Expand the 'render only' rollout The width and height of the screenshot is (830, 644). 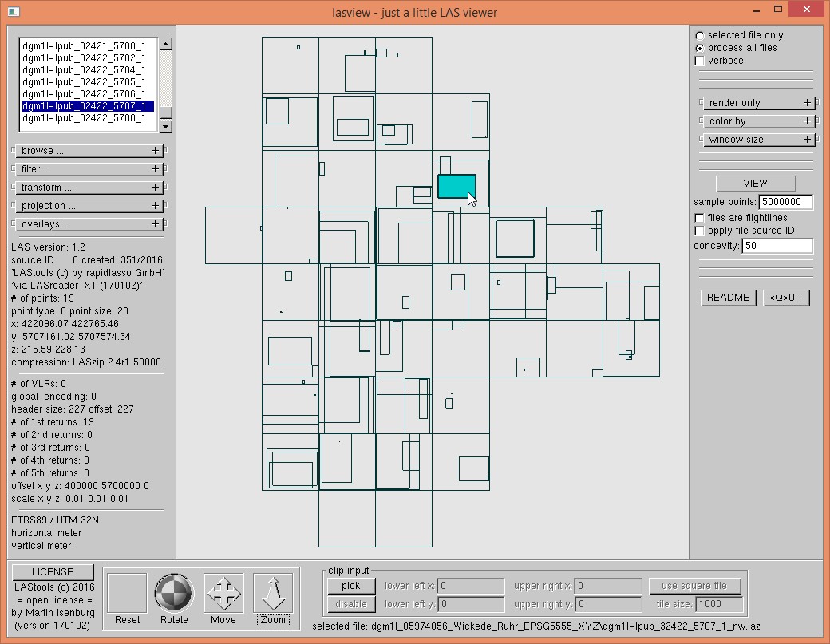[756, 103]
